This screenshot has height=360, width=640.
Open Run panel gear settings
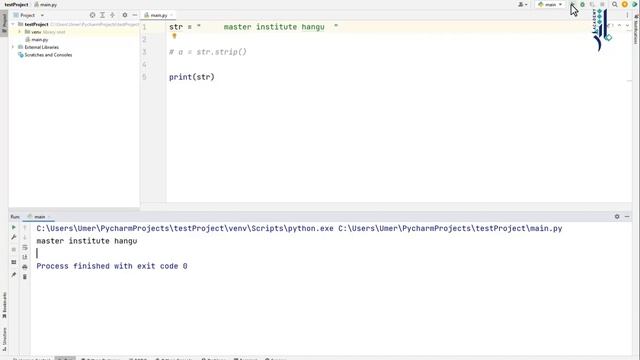617,216
